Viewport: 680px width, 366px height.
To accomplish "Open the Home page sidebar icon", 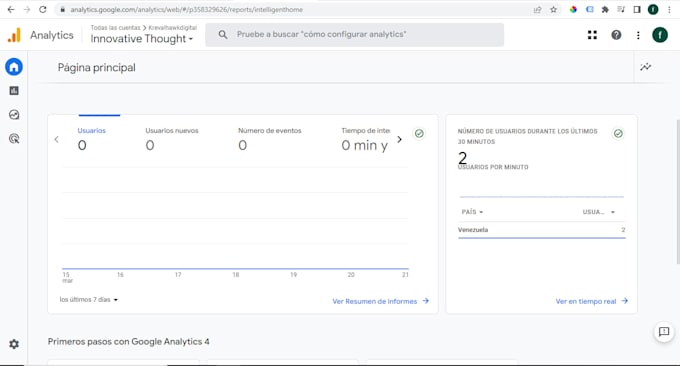I will click(x=14, y=67).
